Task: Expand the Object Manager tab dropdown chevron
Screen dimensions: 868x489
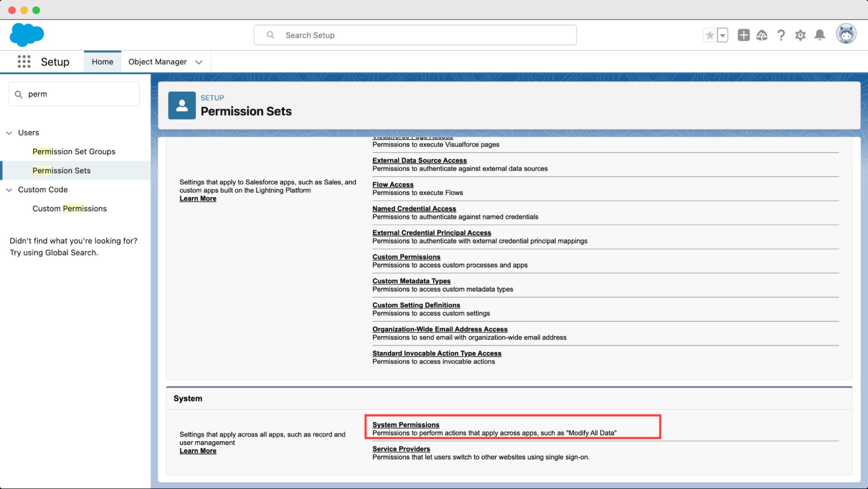Action: [x=199, y=62]
